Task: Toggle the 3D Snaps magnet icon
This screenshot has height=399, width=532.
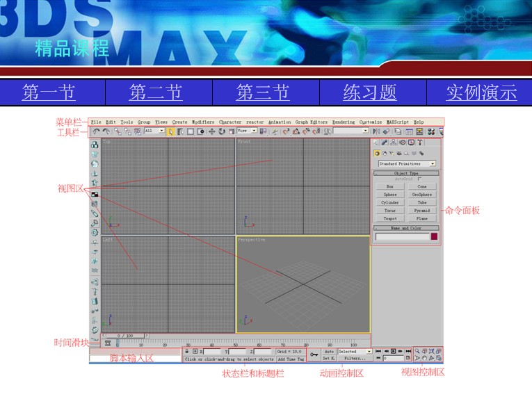Action: [286, 131]
